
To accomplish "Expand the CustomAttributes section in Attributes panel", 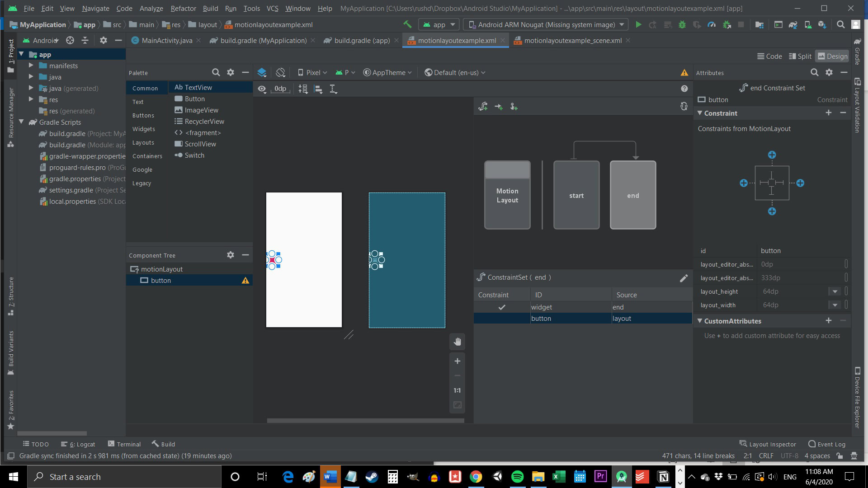I will point(700,320).
